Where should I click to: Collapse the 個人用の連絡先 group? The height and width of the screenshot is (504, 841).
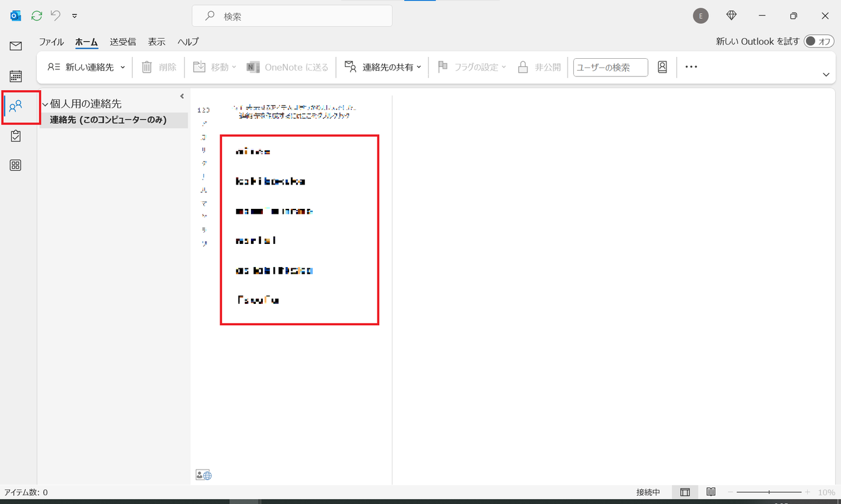45,104
